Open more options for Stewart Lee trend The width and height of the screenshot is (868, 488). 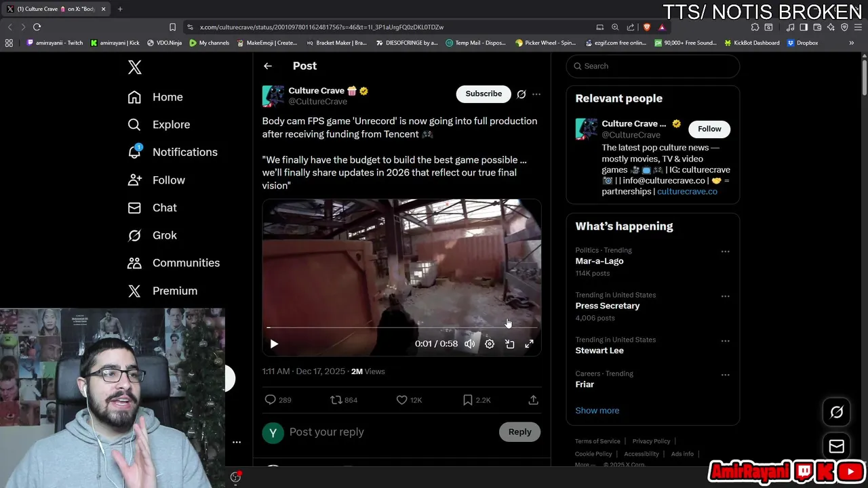click(x=725, y=341)
